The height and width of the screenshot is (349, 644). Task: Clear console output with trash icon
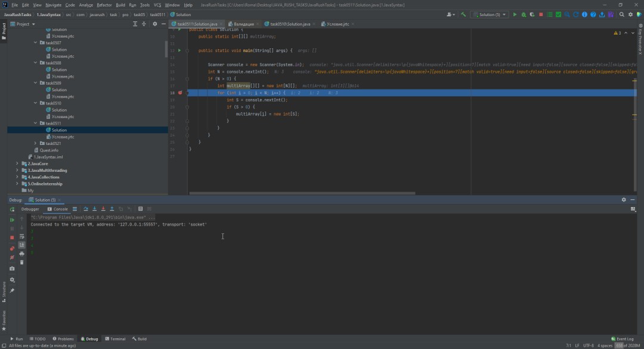[x=22, y=262]
